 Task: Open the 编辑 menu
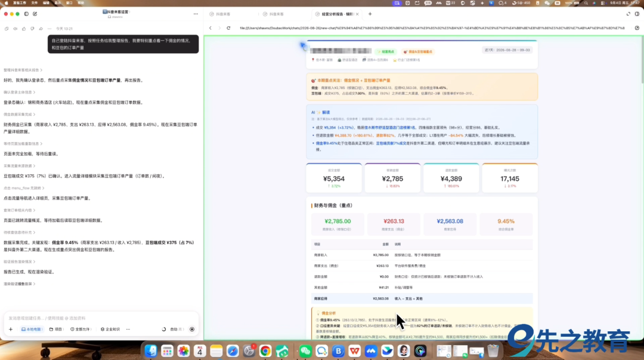[x=46, y=3]
